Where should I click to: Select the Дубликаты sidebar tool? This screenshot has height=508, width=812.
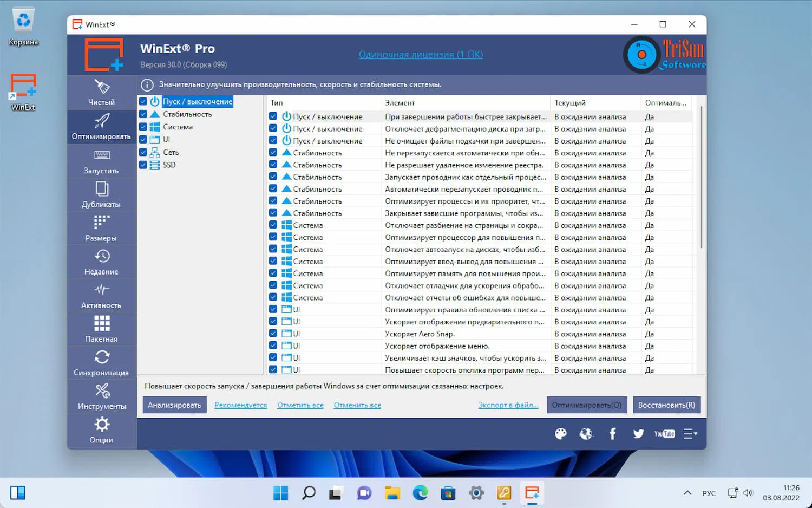point(101,194)
